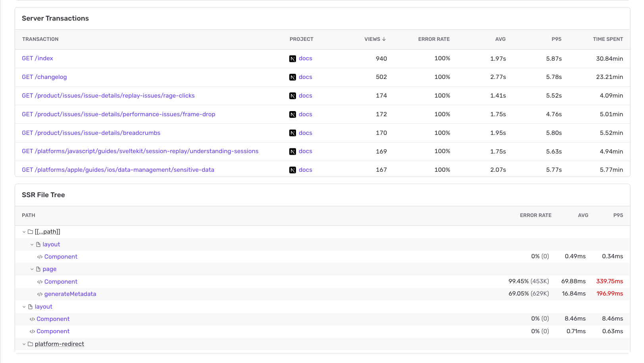Click the 30.84min time spent value

point(609,59)
